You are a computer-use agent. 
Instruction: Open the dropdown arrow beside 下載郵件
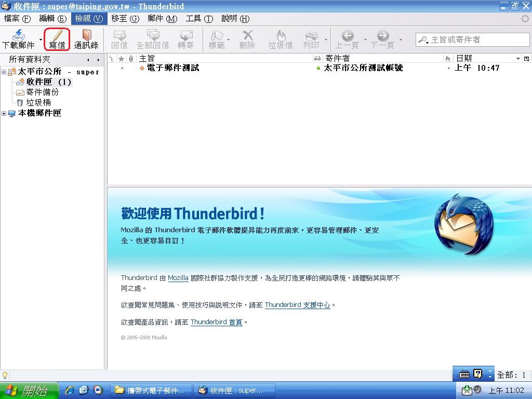(41, 39)
